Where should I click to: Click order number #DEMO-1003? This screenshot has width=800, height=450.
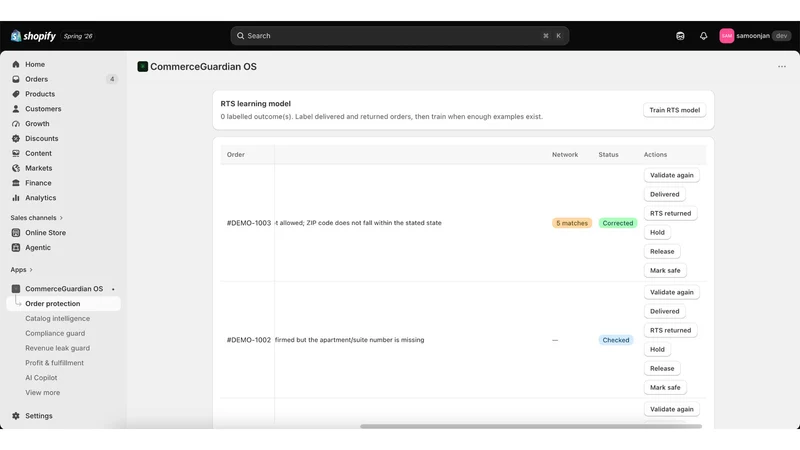[x=248, y=223]
